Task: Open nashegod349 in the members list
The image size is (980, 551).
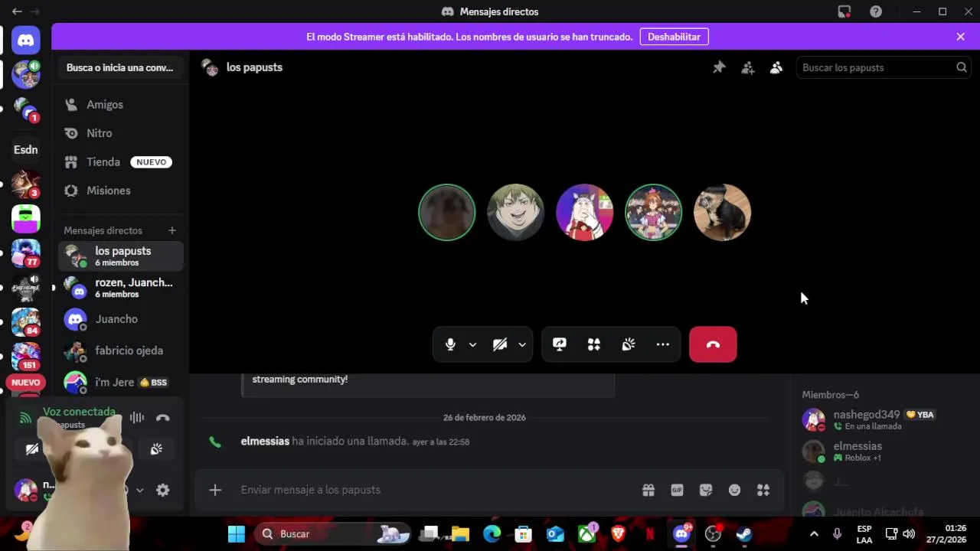Action: click(887, 419)
